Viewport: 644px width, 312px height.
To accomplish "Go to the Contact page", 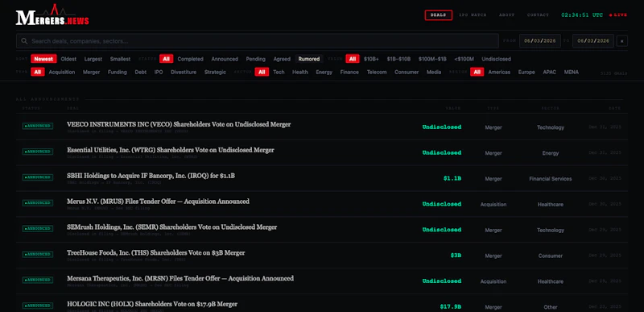I will click(538, 15).
